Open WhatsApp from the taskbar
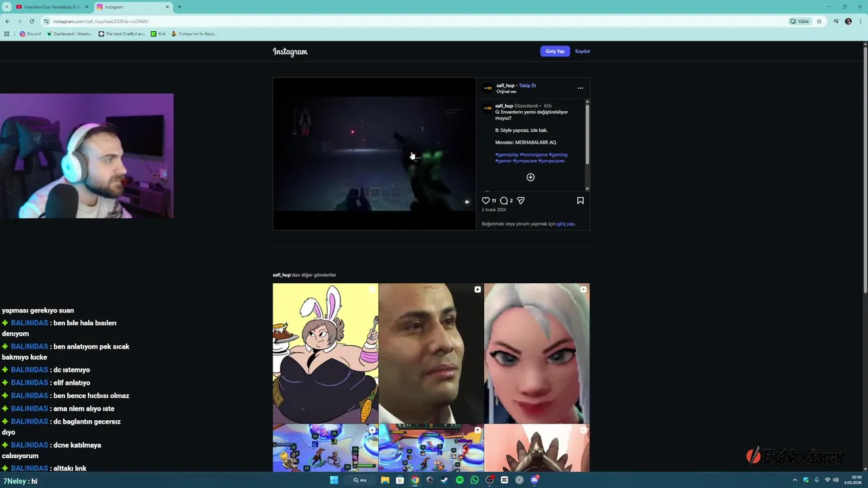 coord(475,480)
